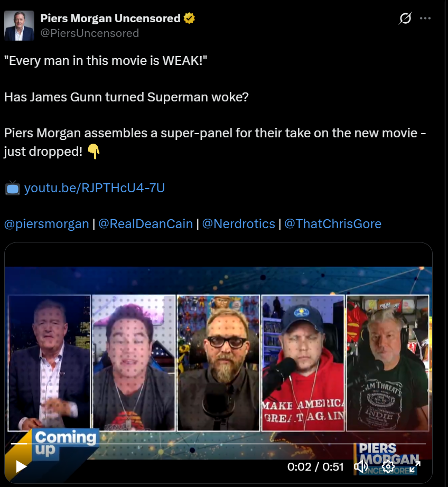The height and width of the screenshot is (487, 448).
Task: Open the three-dot more options menu
Action: tap(425, 18)
